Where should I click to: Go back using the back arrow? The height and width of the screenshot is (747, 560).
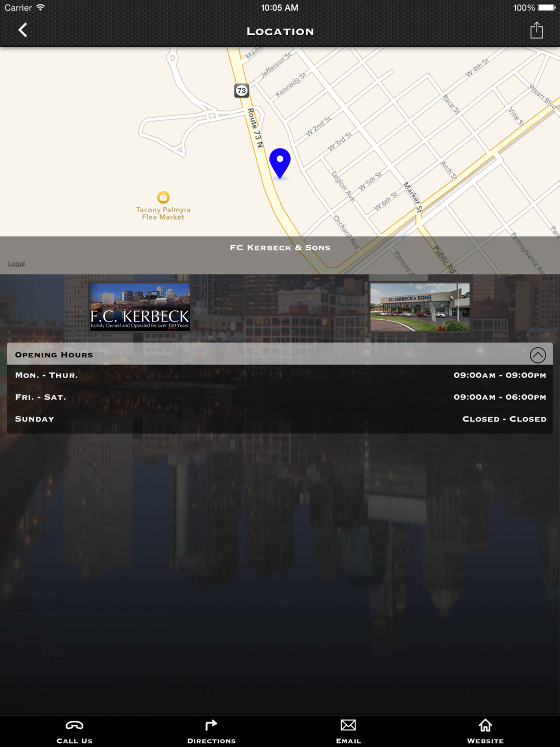[x=23, y=30]
